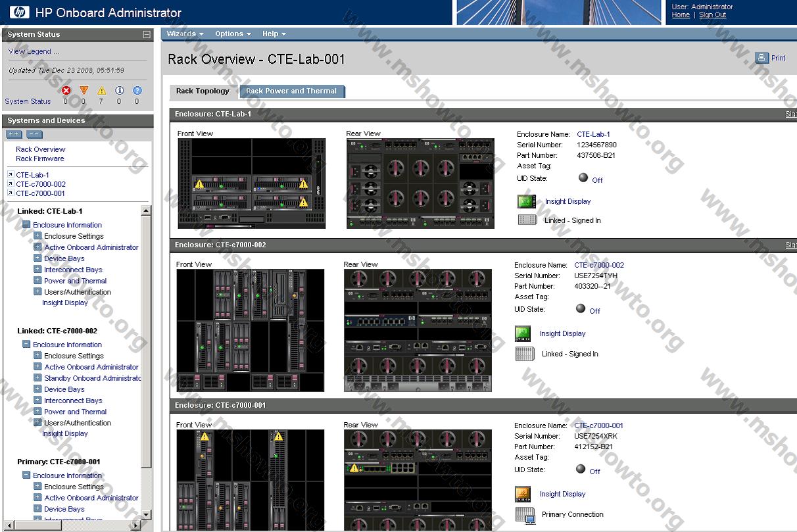
Task: Click the tree panel scrollbar up arrow
Action: tap(146, 211)
